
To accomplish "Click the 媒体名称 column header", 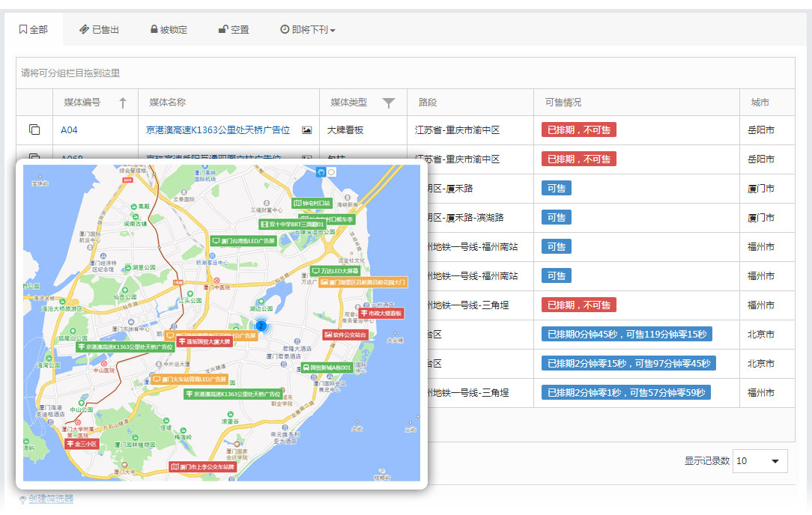I will pos(167,103).
